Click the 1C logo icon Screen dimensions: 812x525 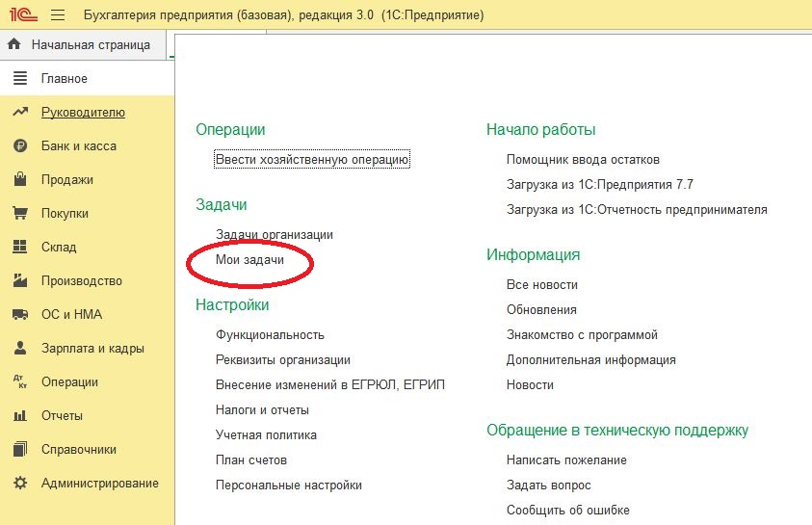(23, 15)
